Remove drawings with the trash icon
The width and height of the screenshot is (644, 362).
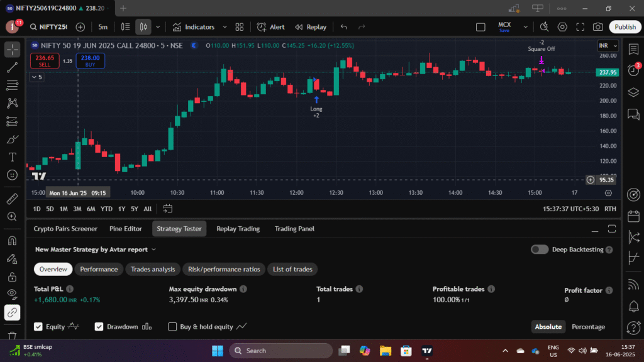[13, 336]
